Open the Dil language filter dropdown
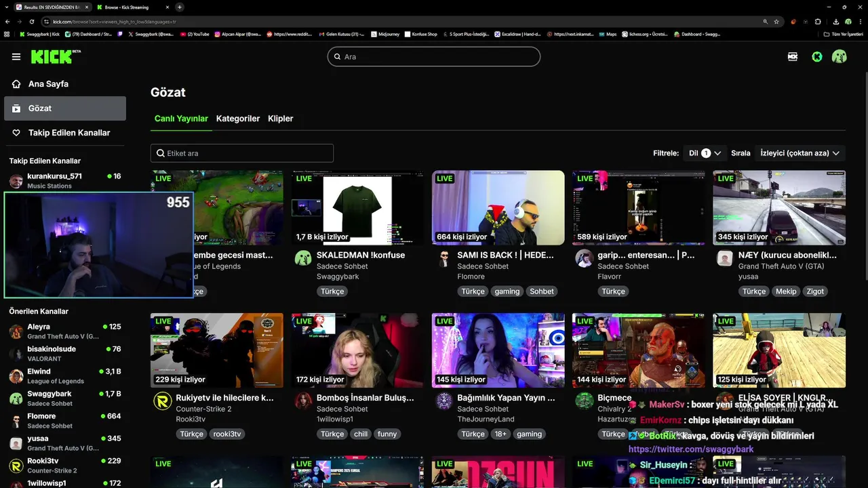868x488 pixels. coord(704,153)
